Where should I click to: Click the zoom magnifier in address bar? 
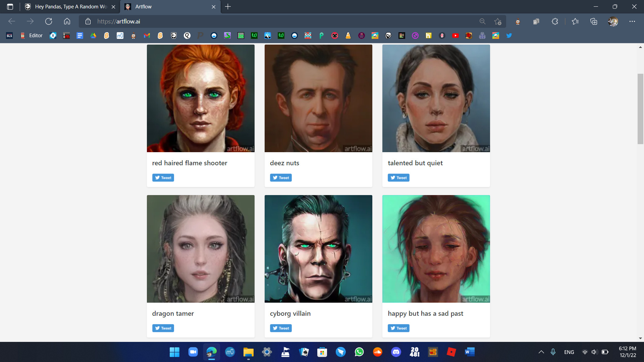(x=482, y=21)
